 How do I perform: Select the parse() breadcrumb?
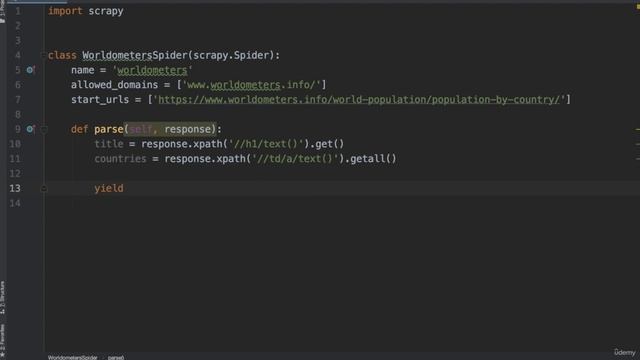click(x=116, y=358)
